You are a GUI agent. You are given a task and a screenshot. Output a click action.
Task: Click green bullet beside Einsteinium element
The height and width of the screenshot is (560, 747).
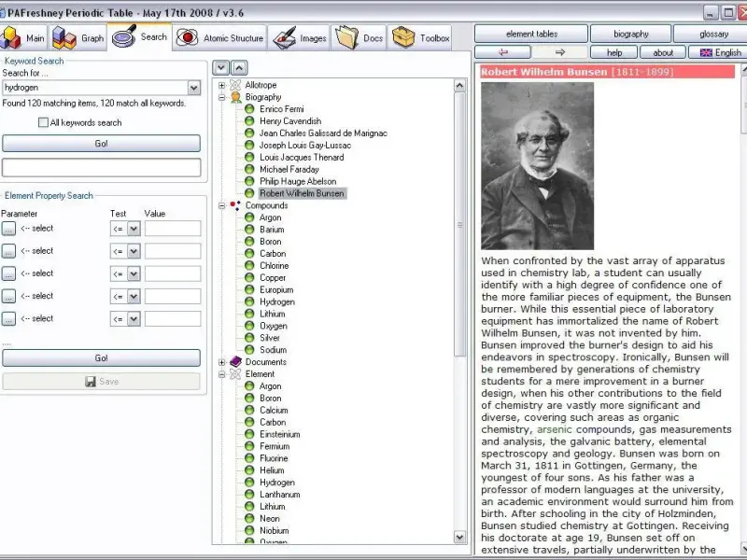249,434
